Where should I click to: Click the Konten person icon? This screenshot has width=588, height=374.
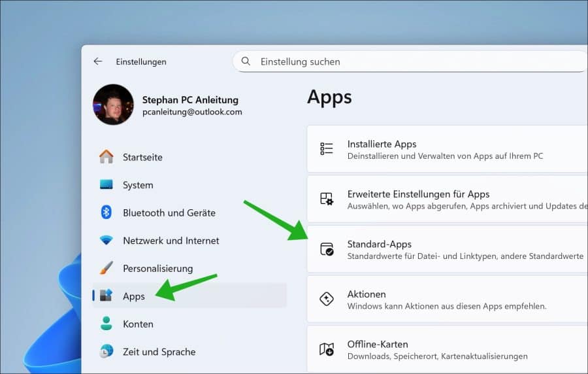[106, 324]
